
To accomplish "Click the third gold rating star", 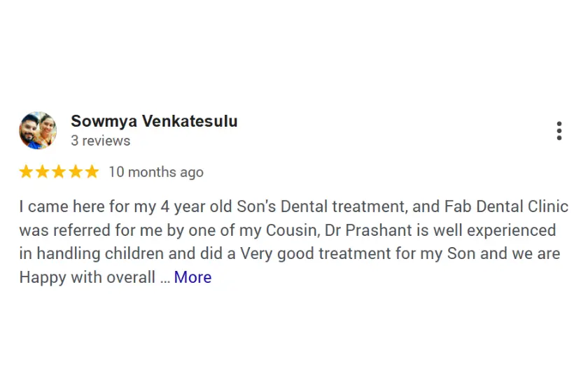I will (59, 172).
